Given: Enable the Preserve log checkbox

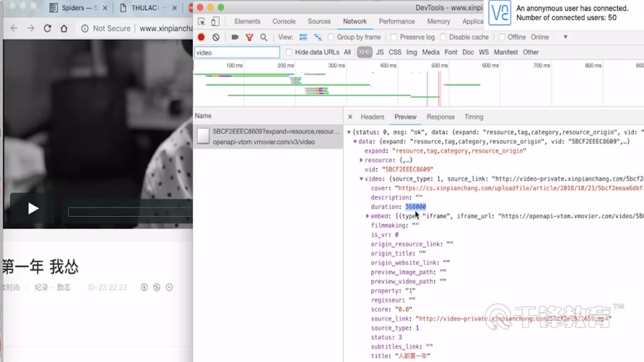Looking at the screenshot, I should click(x=394, y=37).
